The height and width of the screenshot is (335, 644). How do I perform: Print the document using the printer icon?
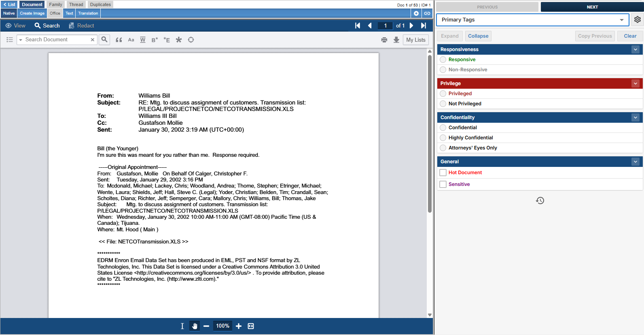point(384,40)
